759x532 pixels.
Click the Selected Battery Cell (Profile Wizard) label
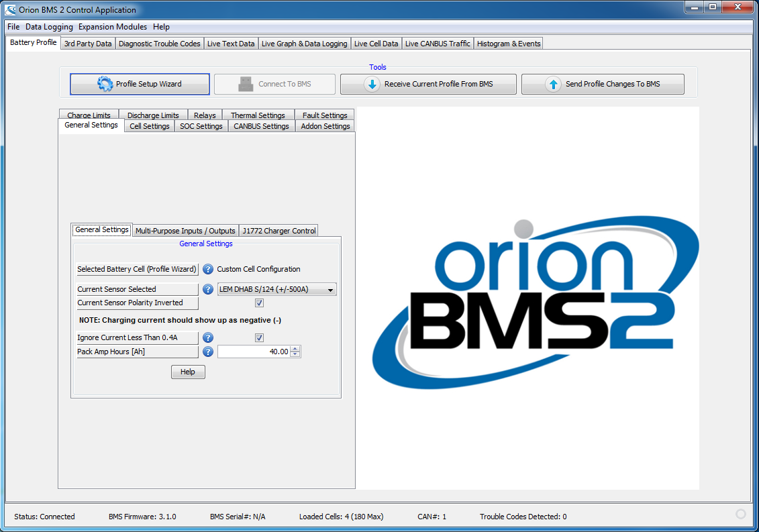(x=137, y=269)
